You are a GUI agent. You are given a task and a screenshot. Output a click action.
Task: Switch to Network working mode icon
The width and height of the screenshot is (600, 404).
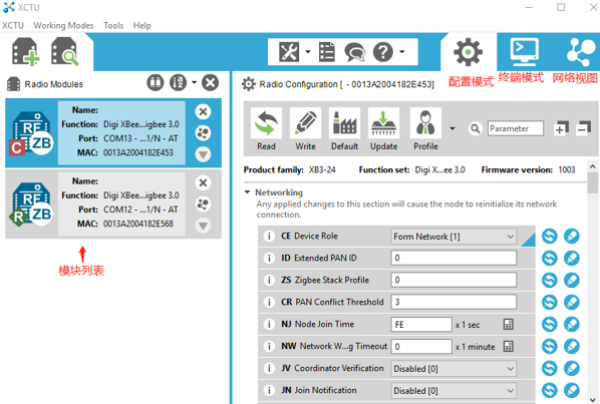pyautogui.click(x=581, y=52)
